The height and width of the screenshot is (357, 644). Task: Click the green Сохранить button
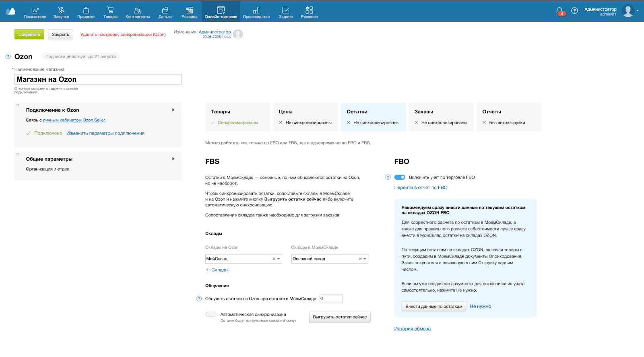[29, 35]
